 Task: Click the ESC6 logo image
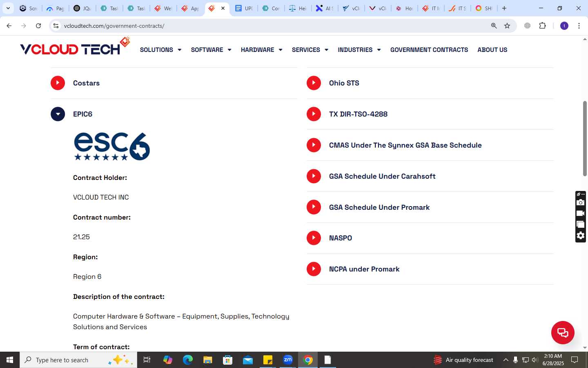(112, 146)
